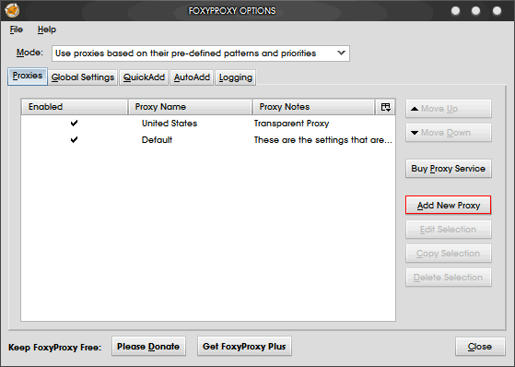Click the FoxyProxy fox logo icon
The width and height of the screenshot is (515, 367).
(12, 10)
